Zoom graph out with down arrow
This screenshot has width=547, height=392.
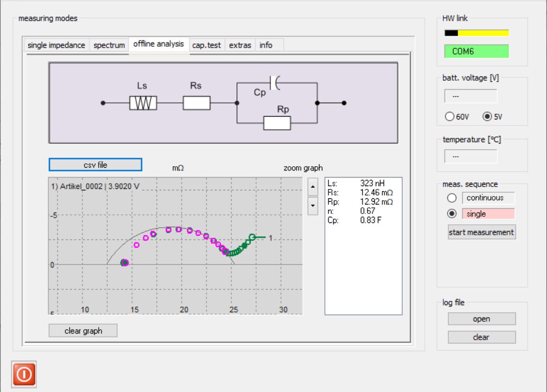[x=313, y=205]
